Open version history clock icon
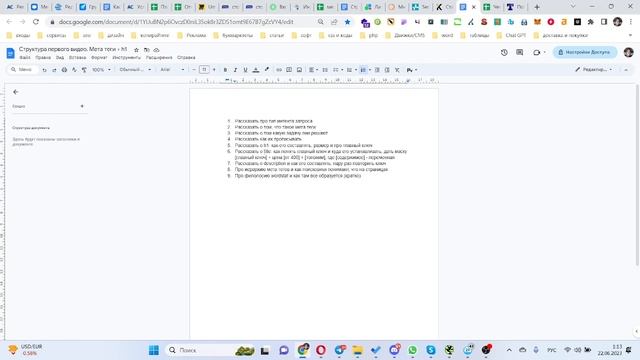 504,52
